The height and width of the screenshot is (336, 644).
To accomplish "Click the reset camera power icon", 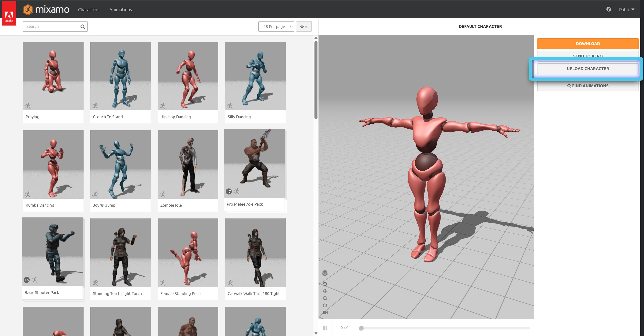I will tap(325, 305).
